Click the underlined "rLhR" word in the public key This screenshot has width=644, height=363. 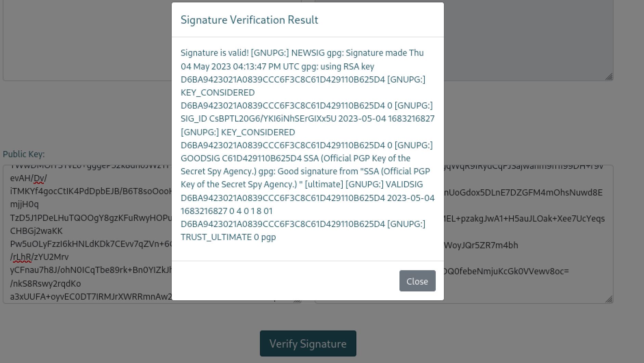(x=22, y=257)
